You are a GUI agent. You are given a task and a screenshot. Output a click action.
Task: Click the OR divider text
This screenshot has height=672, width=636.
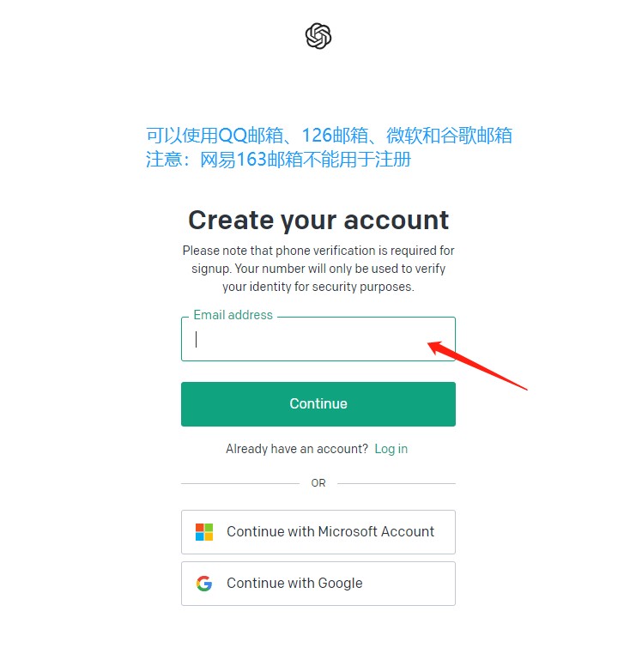[x=318, y=483]
